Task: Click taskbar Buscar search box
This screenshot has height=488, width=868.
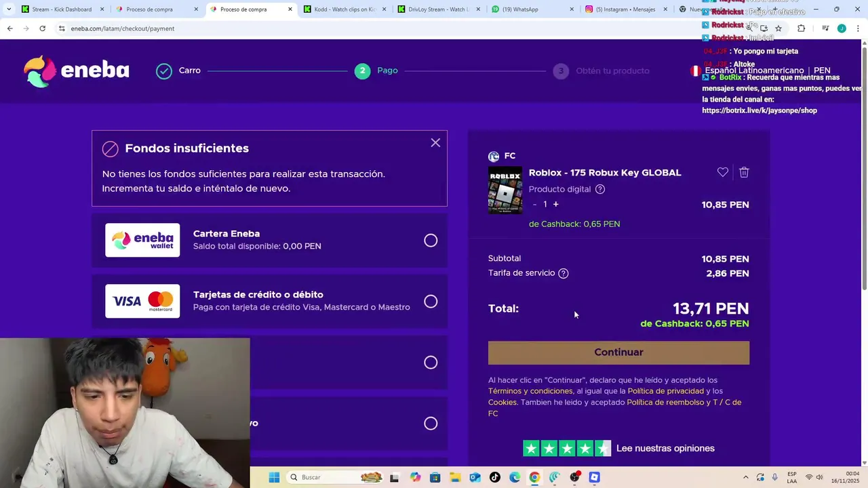Action: 336,478
